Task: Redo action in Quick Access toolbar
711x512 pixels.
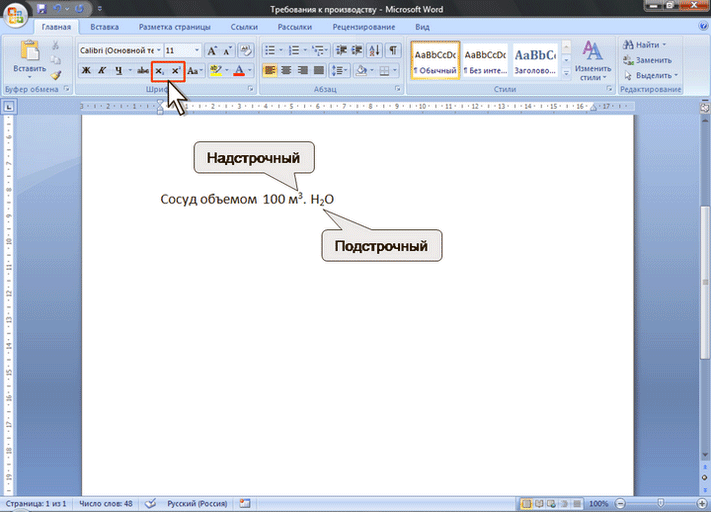Action: pos(80,9)
